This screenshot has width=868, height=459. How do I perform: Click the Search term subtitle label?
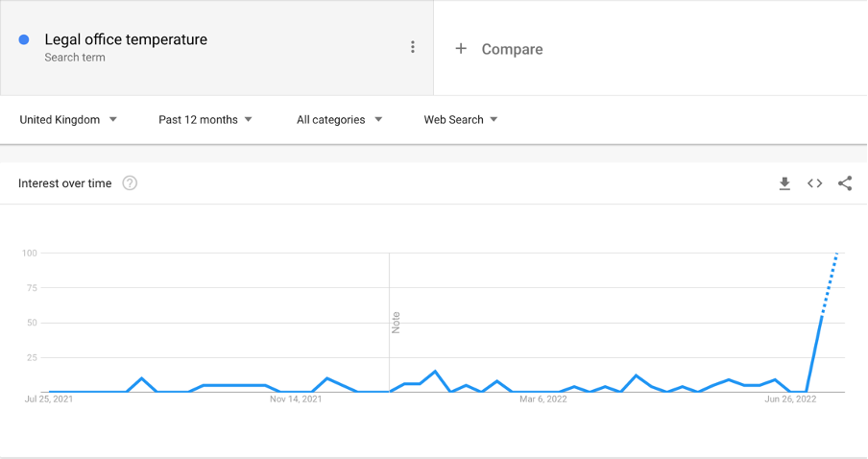75,57
